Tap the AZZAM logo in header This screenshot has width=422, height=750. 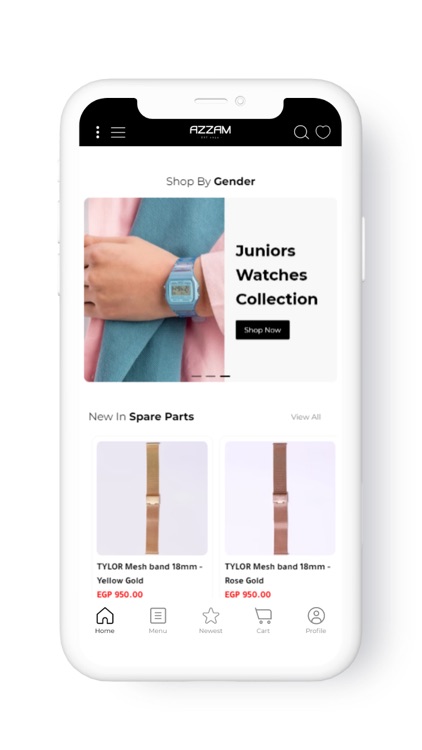click(210, 132)
